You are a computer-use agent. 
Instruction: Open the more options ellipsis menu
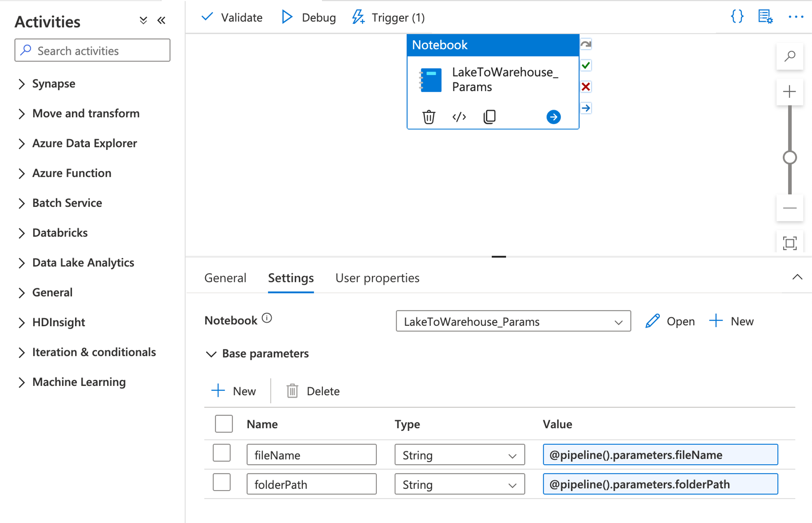pyautogui.click(x=796, y=17)
